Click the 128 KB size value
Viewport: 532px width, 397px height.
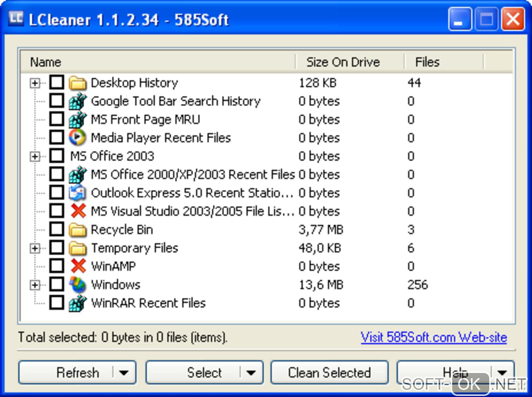(318, 83)
